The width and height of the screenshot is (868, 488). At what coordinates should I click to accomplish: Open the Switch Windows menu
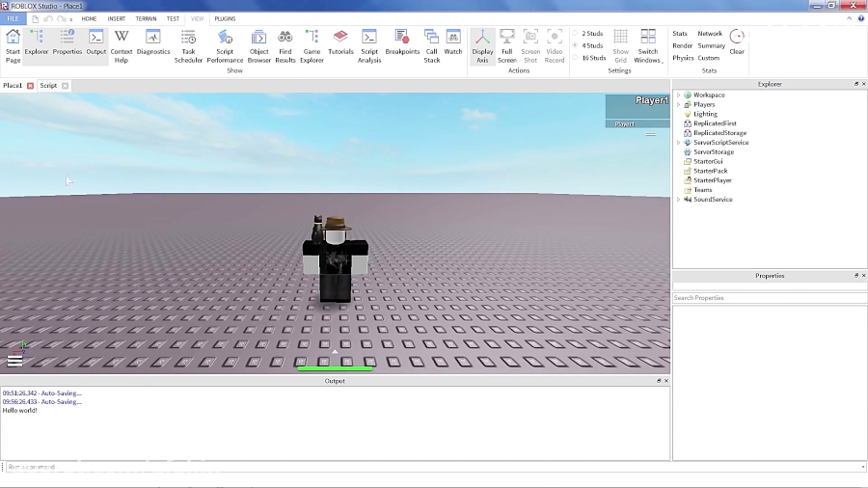pyautogui.click(x=648, y=46)
